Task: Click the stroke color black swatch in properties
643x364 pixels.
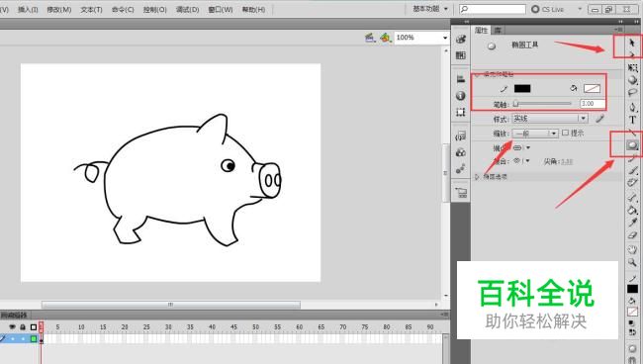Action: click(x=522, y=88)
